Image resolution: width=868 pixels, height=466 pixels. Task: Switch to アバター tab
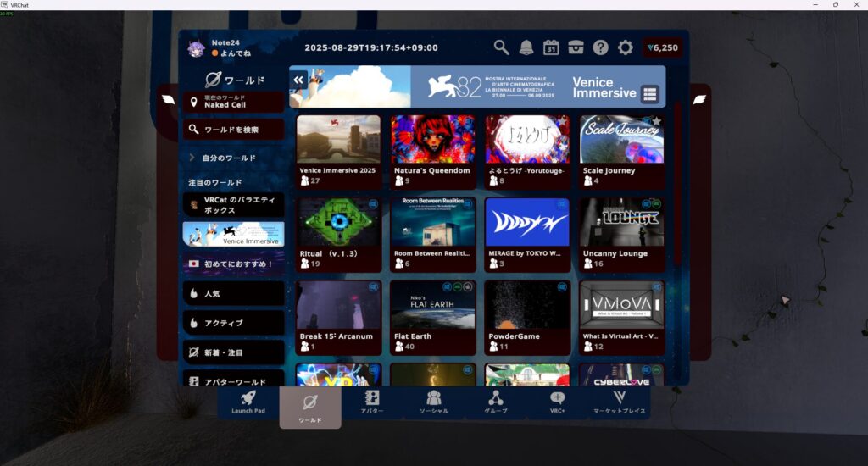tap(372, 402)
